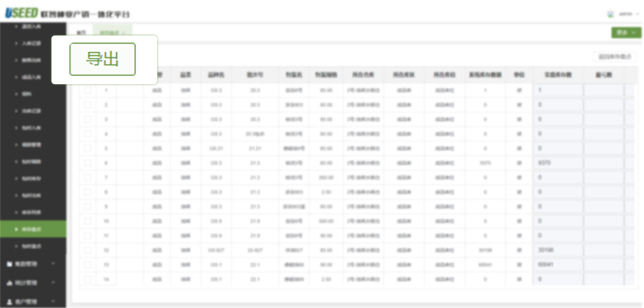Expand the 客户管理 sidebar group chevron
This screenshot has height=308, width=644.
tap(53, 301)
